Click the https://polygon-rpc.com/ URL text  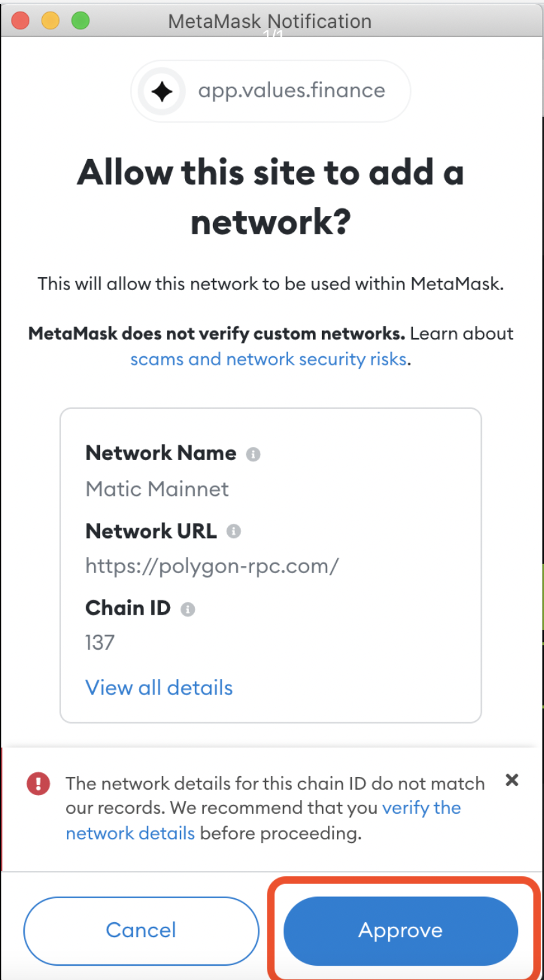point(212,567)
